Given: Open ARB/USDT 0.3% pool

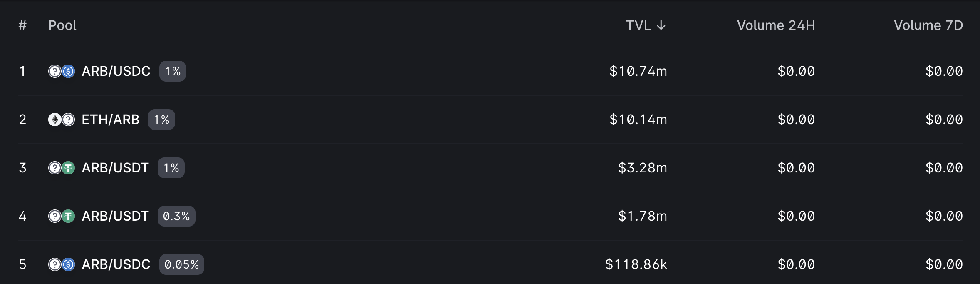Looking at the screenshot, I should (115, 216).
